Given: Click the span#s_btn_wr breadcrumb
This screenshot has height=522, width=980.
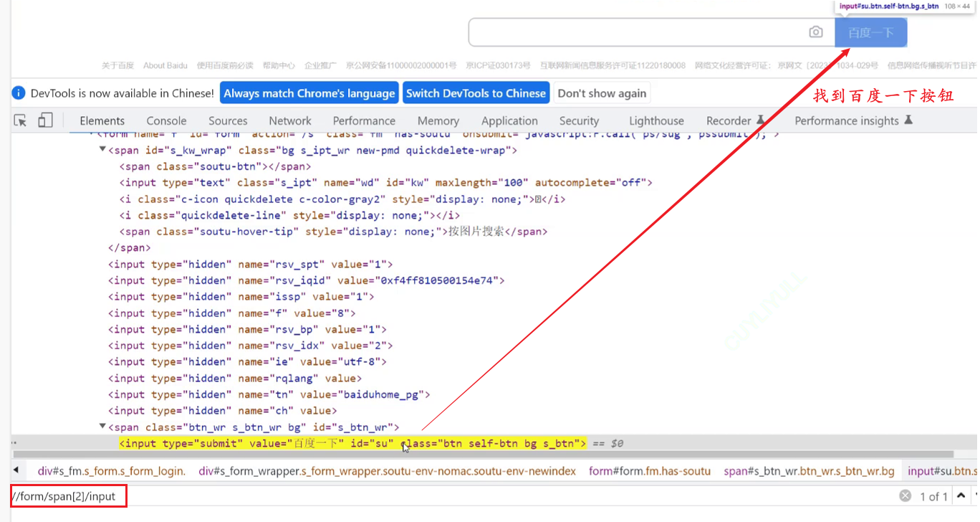Looking at the screenshot, I should point(810,471).
